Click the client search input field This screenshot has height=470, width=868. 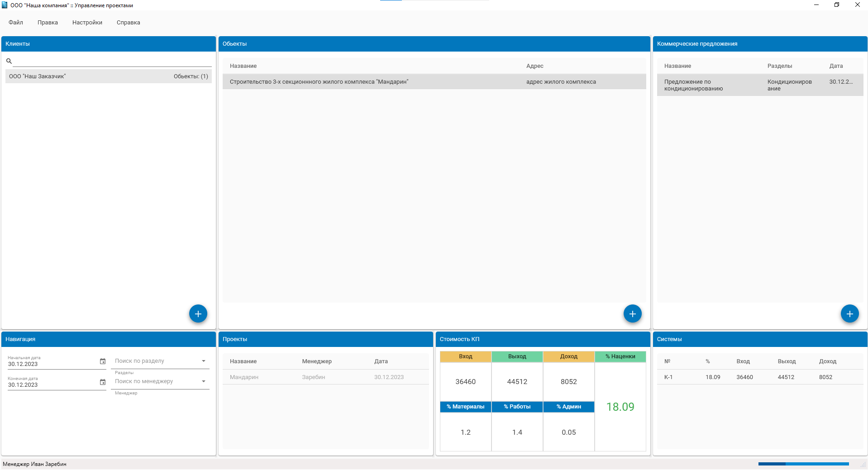click(112, 61)
